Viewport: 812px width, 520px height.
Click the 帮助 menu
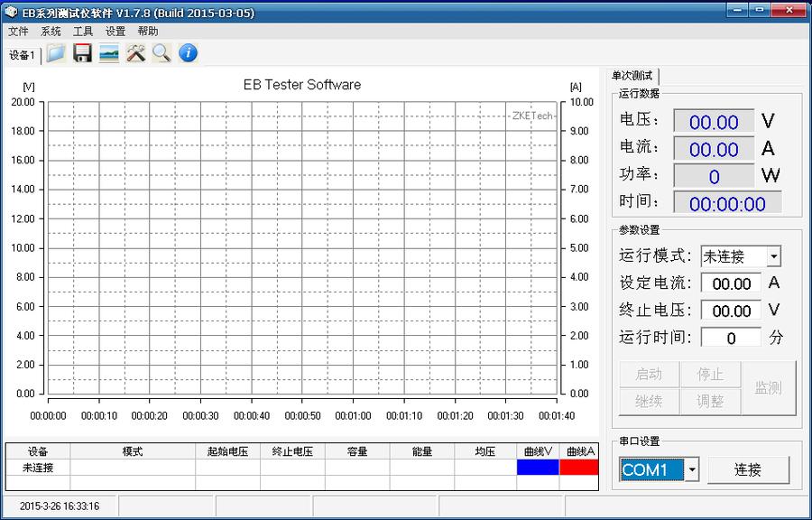(148, 32)
